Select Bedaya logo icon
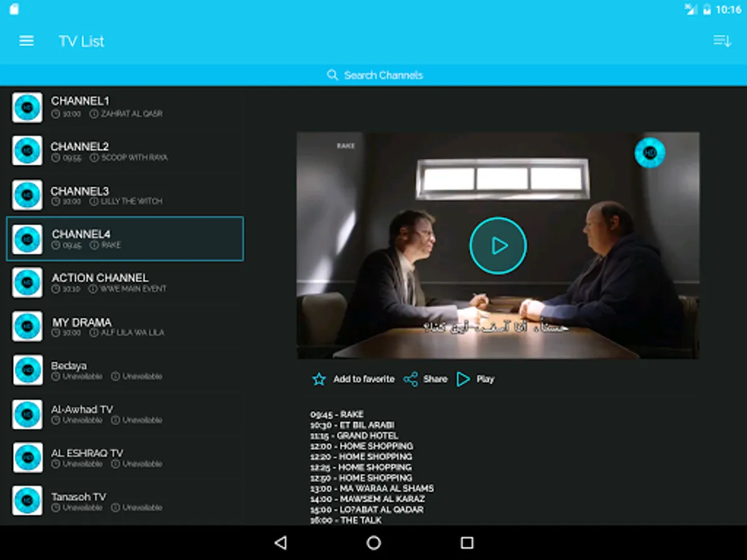 (x=27, y=370)
